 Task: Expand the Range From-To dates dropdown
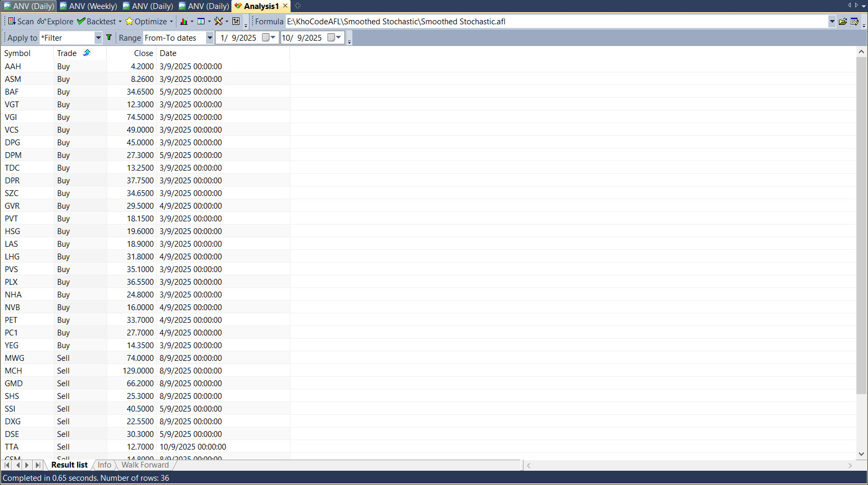click(x=210, y=38)
